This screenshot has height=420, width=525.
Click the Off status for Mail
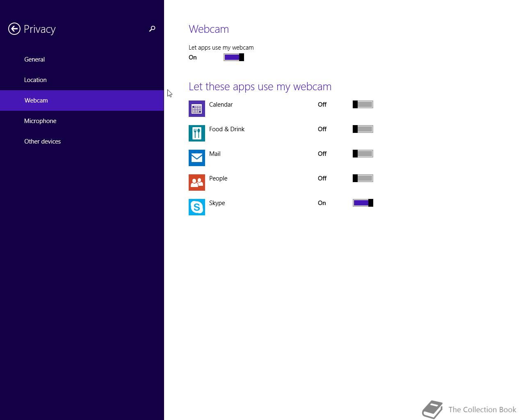point(322,154)
